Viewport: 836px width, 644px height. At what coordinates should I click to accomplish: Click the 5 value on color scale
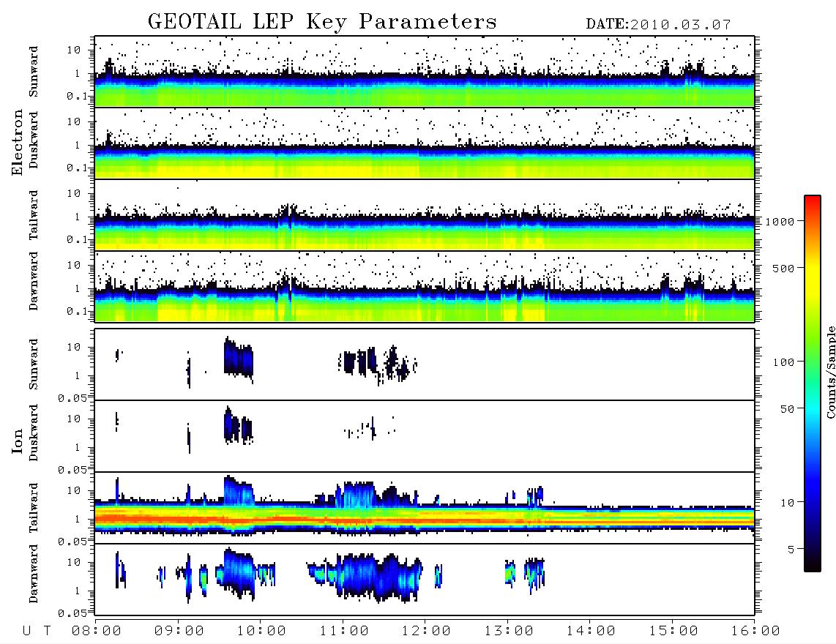pyautogui.click(x=791, y=550)
